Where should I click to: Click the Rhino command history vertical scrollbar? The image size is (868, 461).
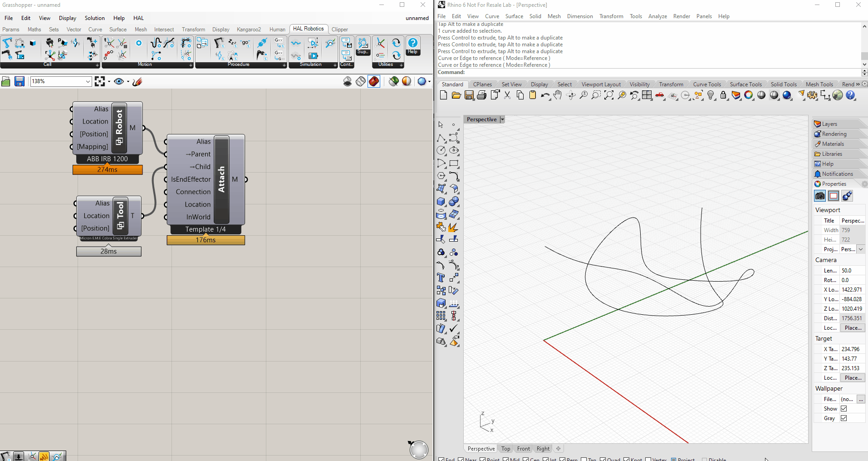pos(864,45)
